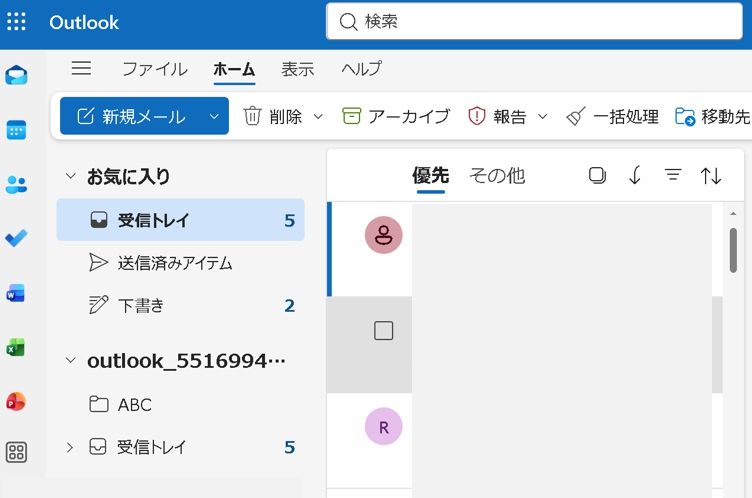Launch PowerPoint from the left rail
Image resolution: width=752 pixels, height=498 pixels.
click(17, 401)
